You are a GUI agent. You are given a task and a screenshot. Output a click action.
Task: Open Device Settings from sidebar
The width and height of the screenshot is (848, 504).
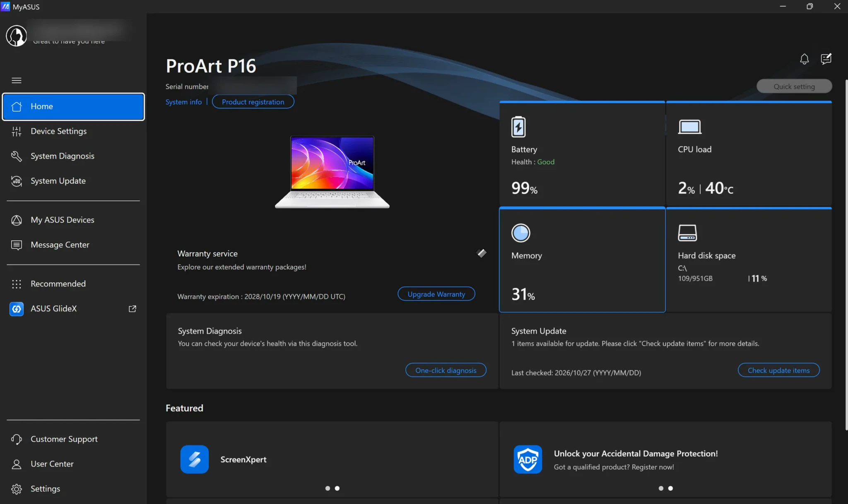pos(73,131)
